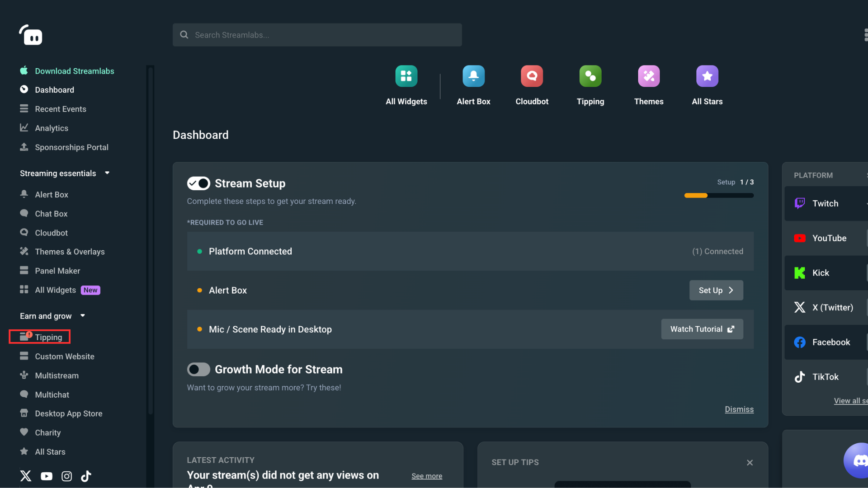Open the Alert Box bell shortcut icon
This screenshot has width=868, height=488.
(473, 76)
